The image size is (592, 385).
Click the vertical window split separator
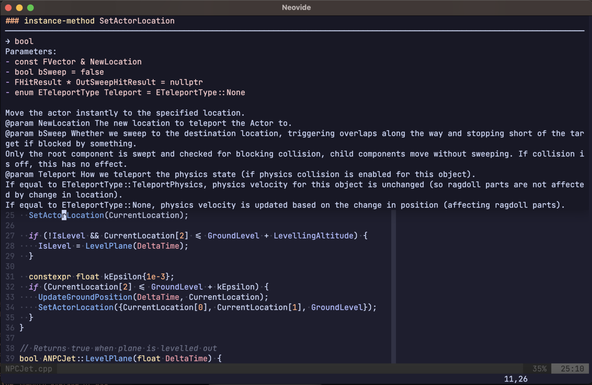click(x=393, y=287)
